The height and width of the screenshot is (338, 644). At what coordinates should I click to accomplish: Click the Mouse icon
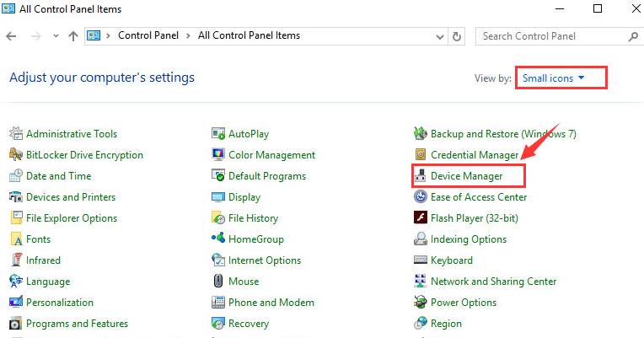[x=218, y=281]
